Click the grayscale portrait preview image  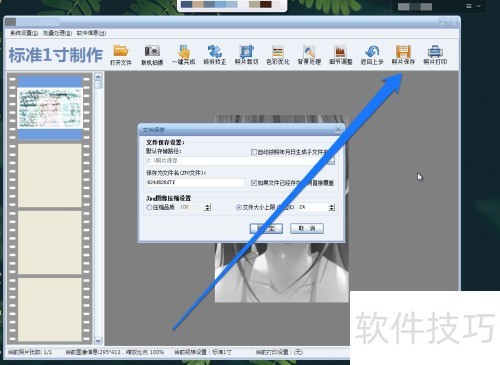282,272
